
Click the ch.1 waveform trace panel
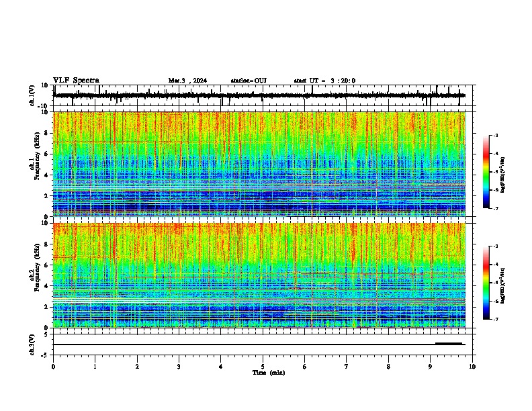[263, 95]
